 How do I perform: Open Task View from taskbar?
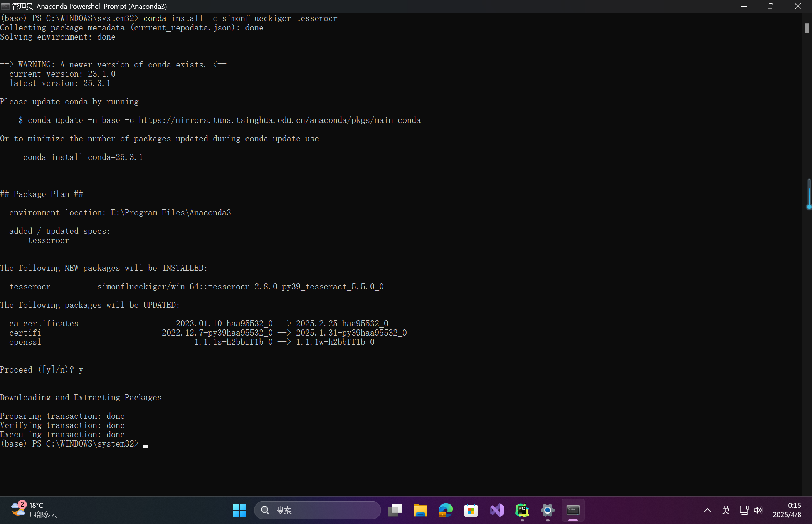pos(395,510)
